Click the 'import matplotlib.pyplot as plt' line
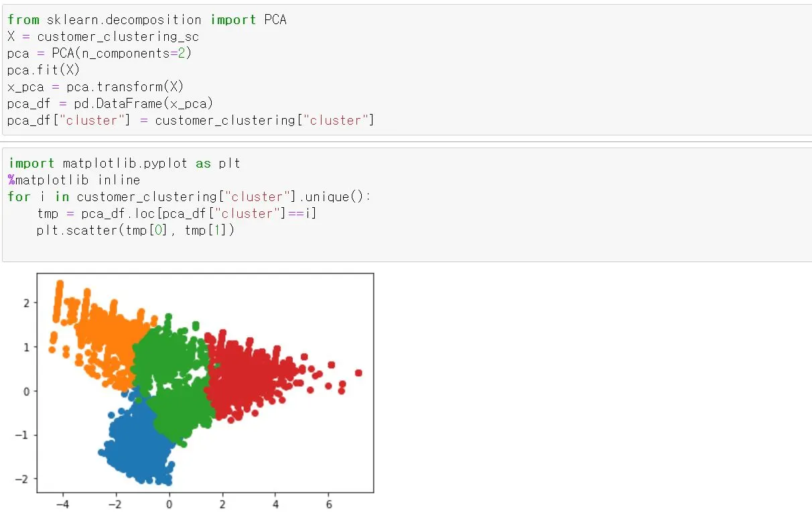 [x=125, y=164]
